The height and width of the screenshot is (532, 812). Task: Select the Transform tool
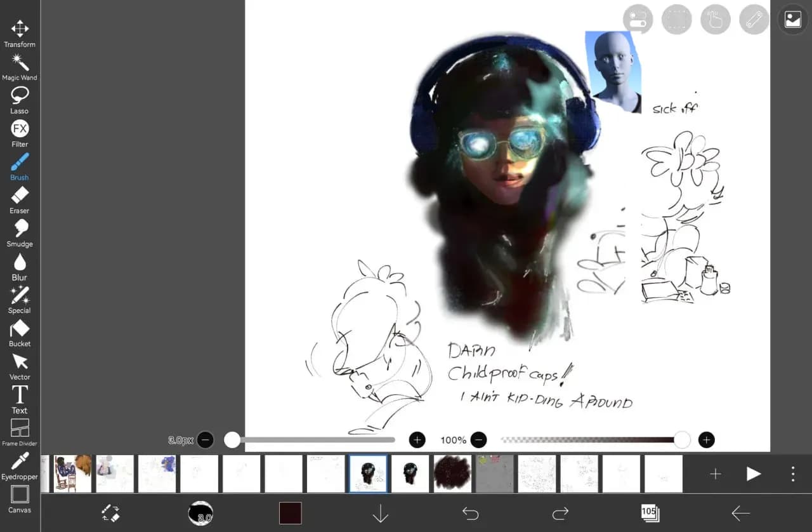[x=20, y=34]
